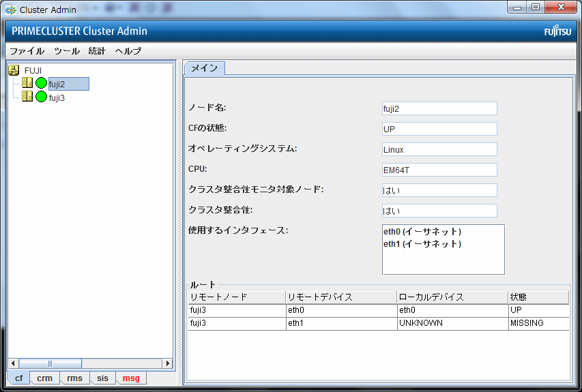Switch to the rms tab
Viewport: 582px width, 392px height.
[74, 378]
